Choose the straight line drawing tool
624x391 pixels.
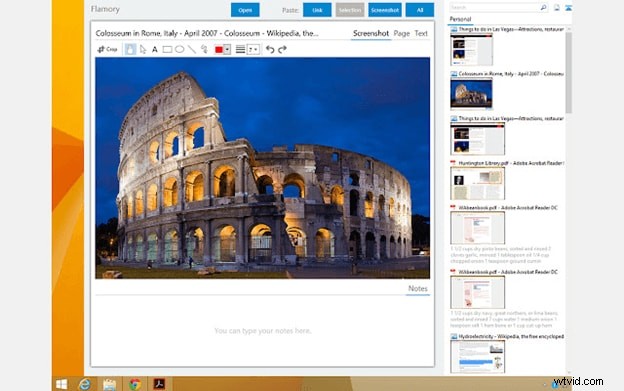point(192,49)
